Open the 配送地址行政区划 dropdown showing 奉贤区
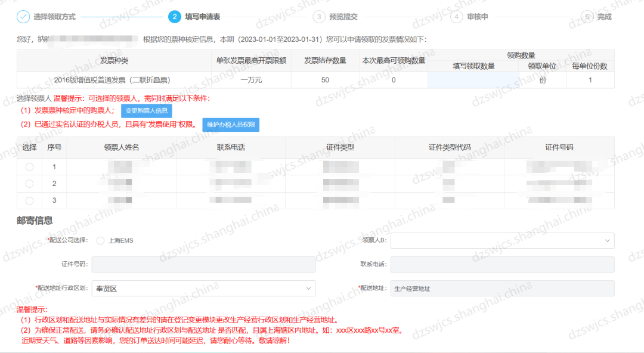 [203, 289]
